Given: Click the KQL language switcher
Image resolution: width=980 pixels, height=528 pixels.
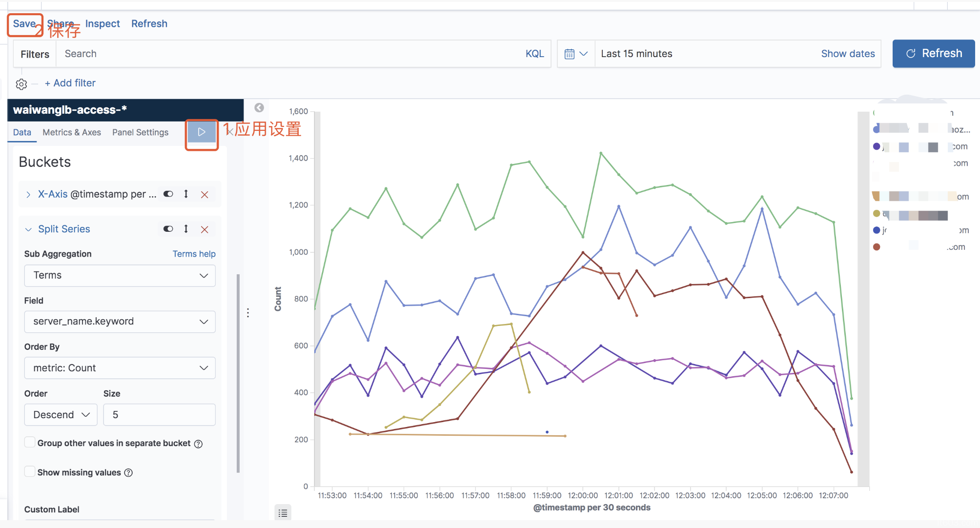Looking at the screenshot, I should pos(534,54).
